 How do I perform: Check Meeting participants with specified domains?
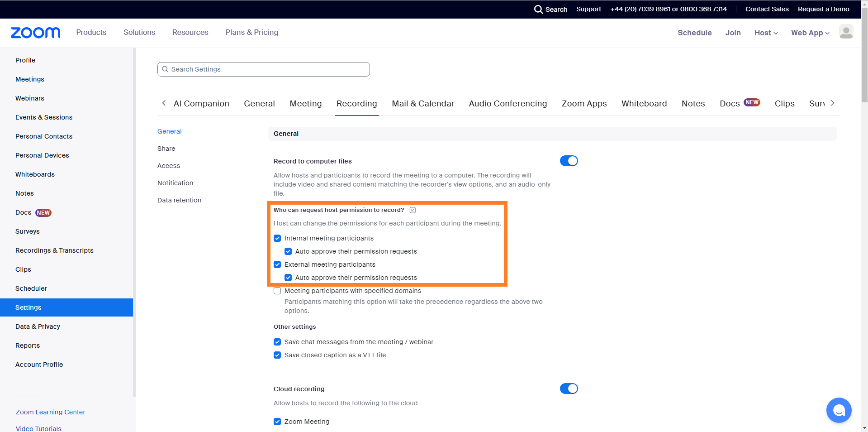[277, 291]
